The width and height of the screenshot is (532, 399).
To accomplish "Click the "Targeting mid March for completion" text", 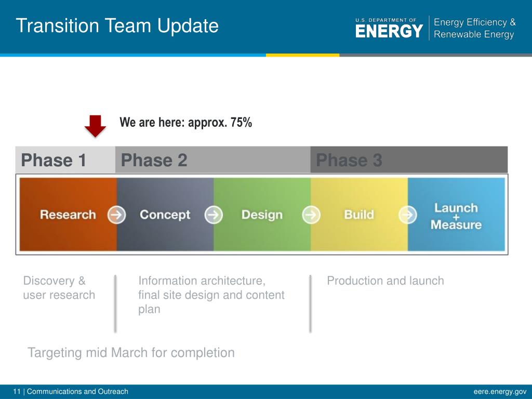I will pyautogui.click(x=131, y=353).
